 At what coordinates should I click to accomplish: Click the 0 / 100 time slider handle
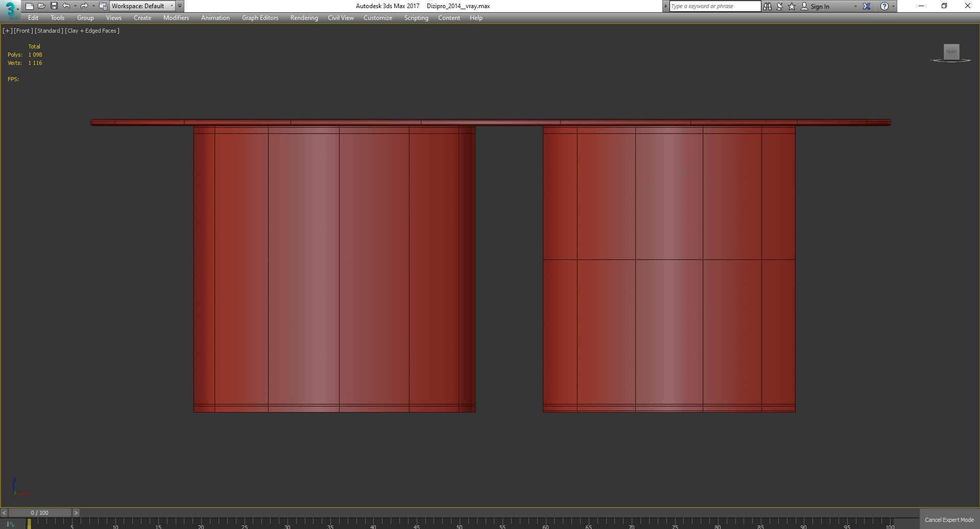click(x=40, y=513)
